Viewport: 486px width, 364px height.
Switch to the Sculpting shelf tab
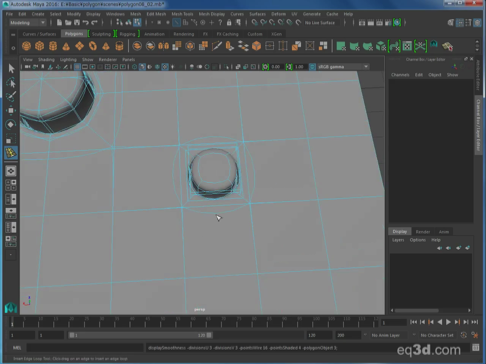[101, 34]
